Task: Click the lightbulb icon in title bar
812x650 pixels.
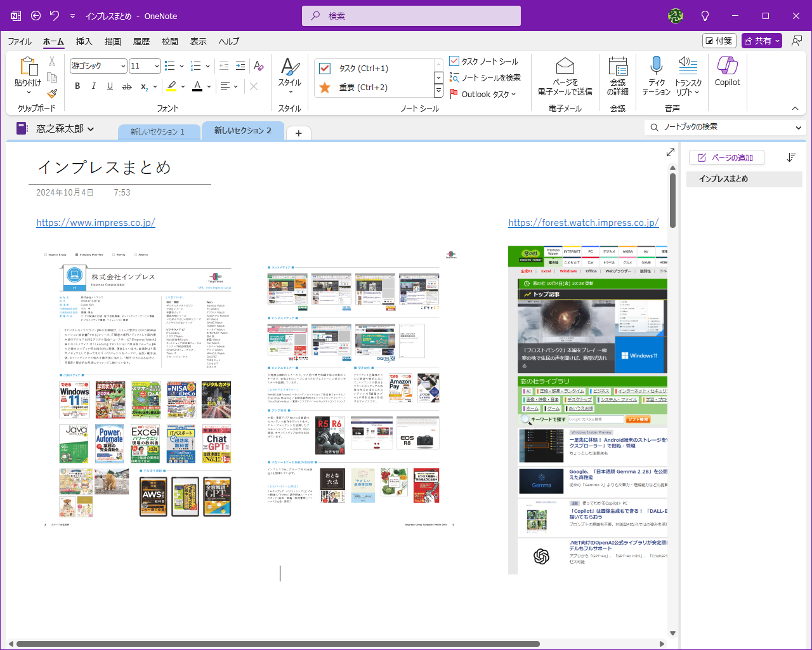Action: (x=705, y=16)
